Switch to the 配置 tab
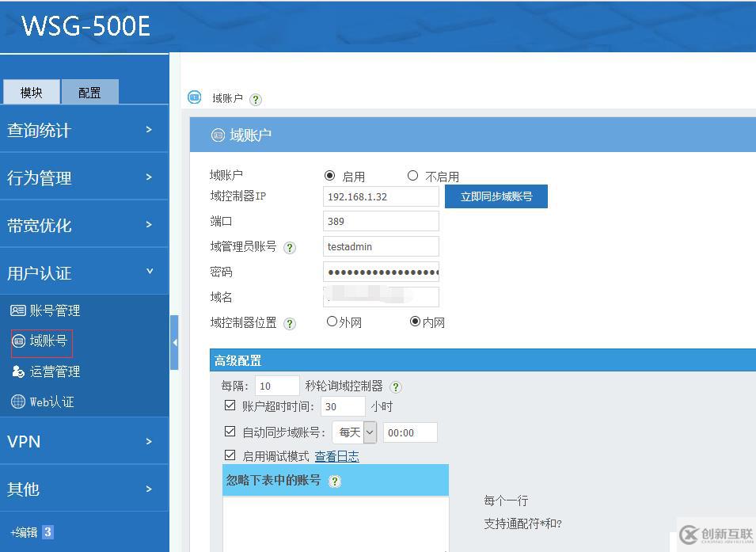The image size is (756, 552). click(x=89, y=92)
